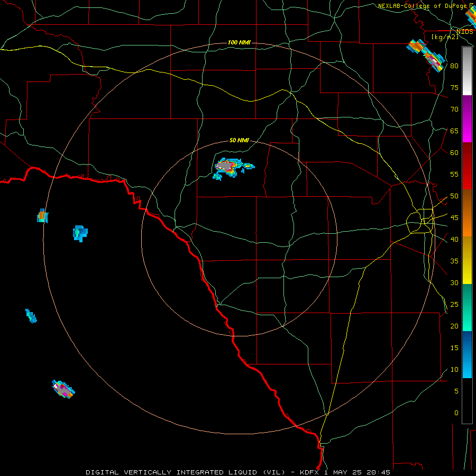Image resolution: width=476 pixels, height=476 pixels.
Task: Click the "50 NMI" range ring label
Action: point(239,140)
